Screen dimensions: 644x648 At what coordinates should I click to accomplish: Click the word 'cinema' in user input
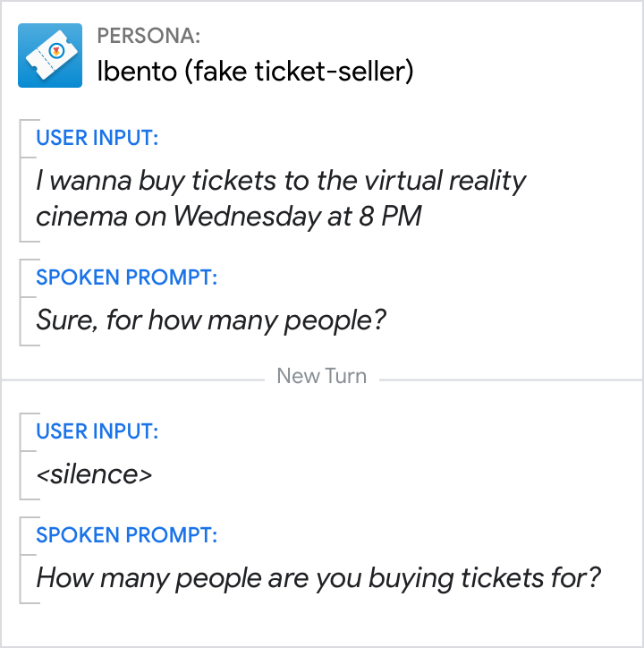(81, 216)
